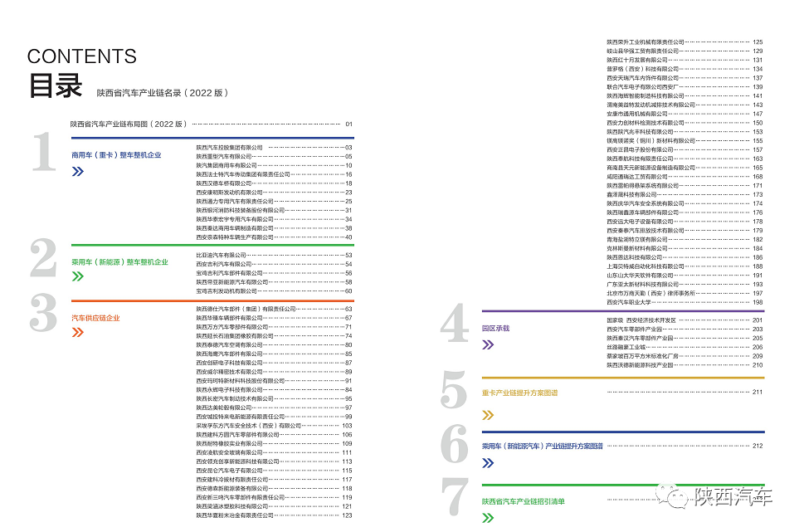Click entry 西安天瑞汽车内饰件有限公司
799x532 pixels.
[642, 78]
